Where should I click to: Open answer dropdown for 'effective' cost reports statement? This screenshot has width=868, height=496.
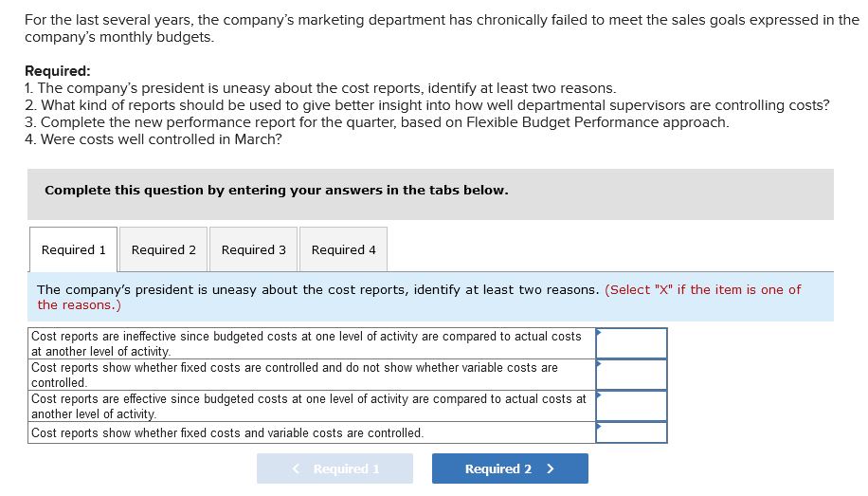point(631,406)
